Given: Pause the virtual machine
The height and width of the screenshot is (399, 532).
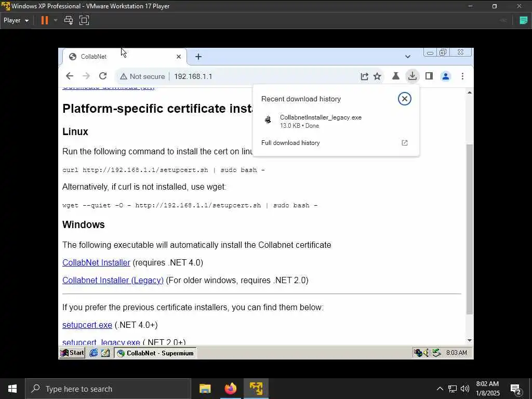Looking at the screenshot, I should click(x=45, y=20).
